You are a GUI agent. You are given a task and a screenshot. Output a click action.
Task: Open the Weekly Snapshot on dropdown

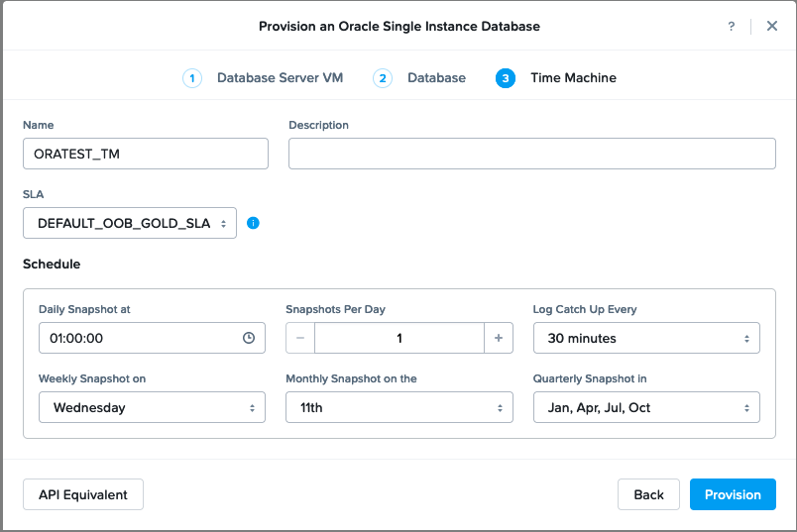[x=152, y=407]
